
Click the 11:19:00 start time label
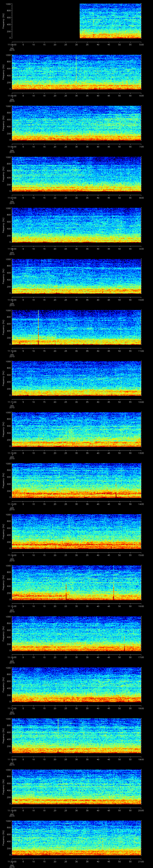coord(12,810)
